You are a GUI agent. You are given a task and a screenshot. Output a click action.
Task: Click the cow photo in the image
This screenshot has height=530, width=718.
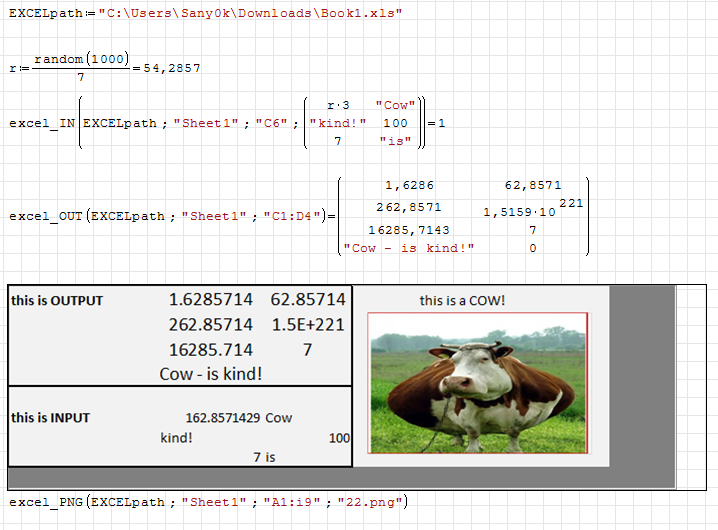coord(477,383)
